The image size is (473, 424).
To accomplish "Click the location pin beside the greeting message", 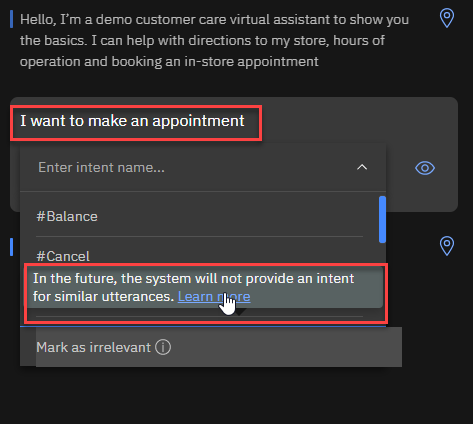I will click(x=447, y=18).
